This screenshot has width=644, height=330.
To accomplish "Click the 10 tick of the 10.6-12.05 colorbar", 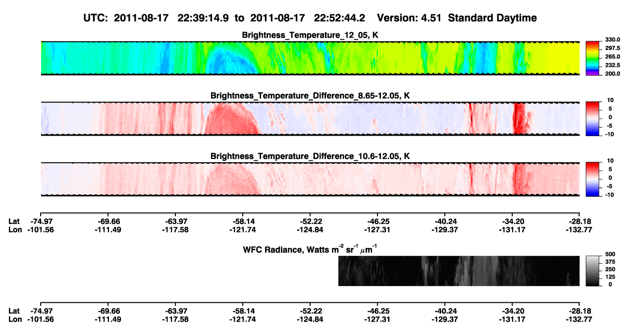I will pyautogui.click(x=611, y=161).
